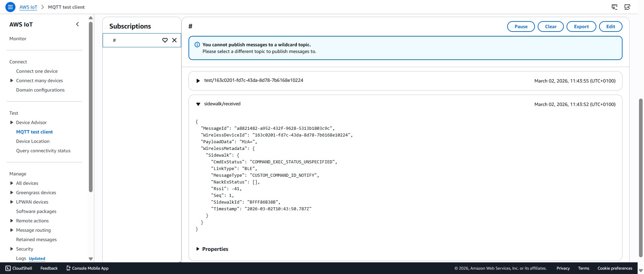
Task: Expand All devices in sidebar
Action: click(x=12, y=183)
